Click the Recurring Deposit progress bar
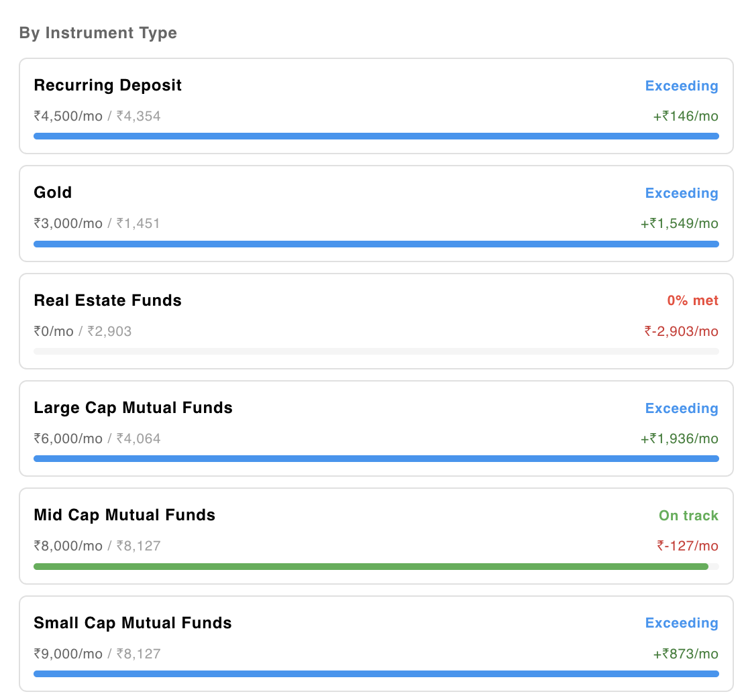Viewport: 746px width, 700px height. click(x=376, y=137)
